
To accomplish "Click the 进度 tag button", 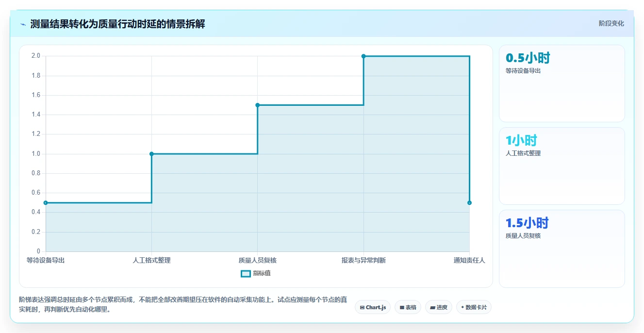I will (439, 307).
